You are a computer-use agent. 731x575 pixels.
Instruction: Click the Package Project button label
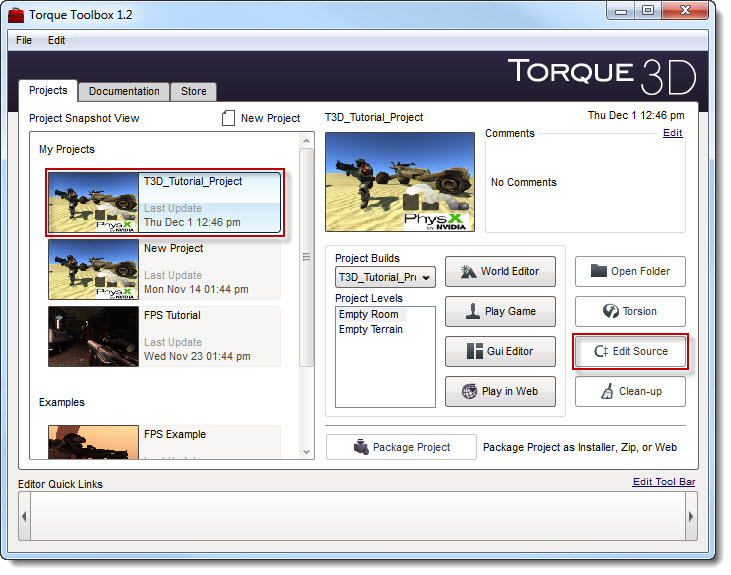412,447
